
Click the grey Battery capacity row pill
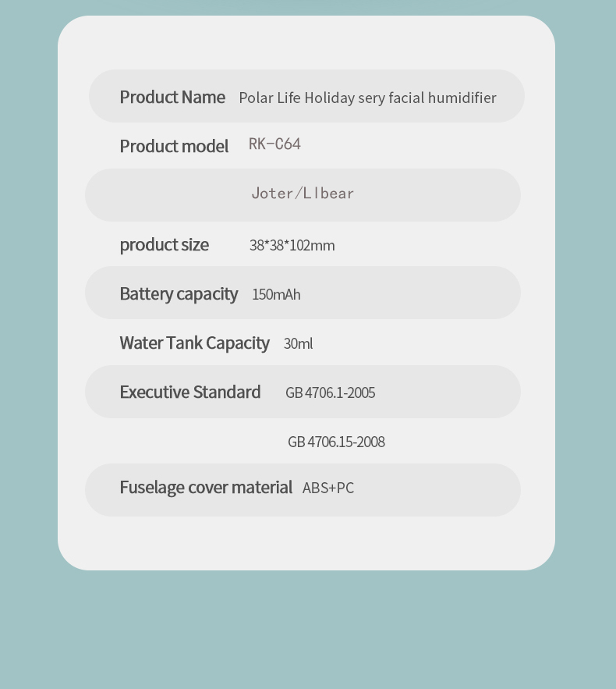[x=303, y=292]
